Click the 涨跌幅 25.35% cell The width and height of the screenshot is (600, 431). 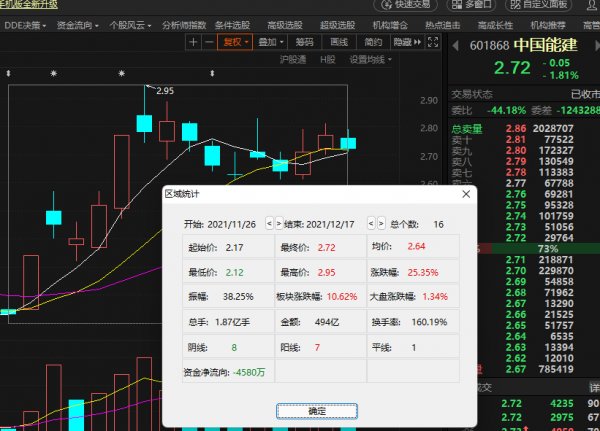coord(413,272)
